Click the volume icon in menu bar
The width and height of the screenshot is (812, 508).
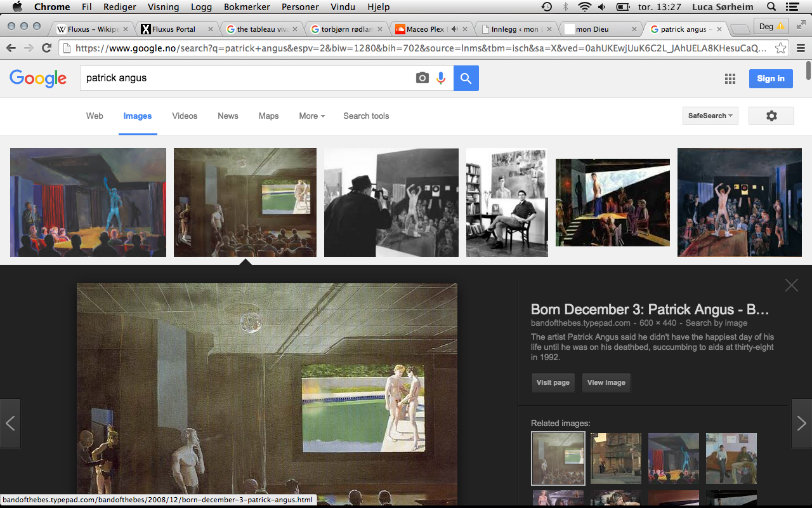point(602,7)
